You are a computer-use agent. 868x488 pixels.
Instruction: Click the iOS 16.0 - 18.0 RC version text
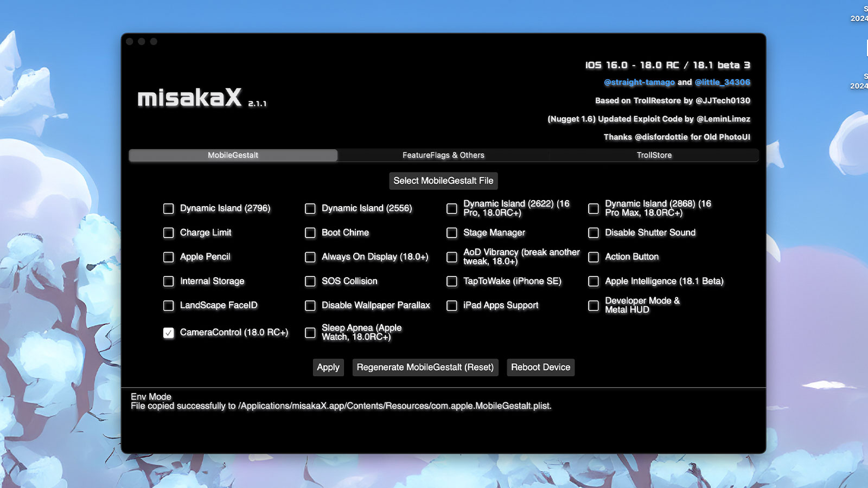[668, 65]
